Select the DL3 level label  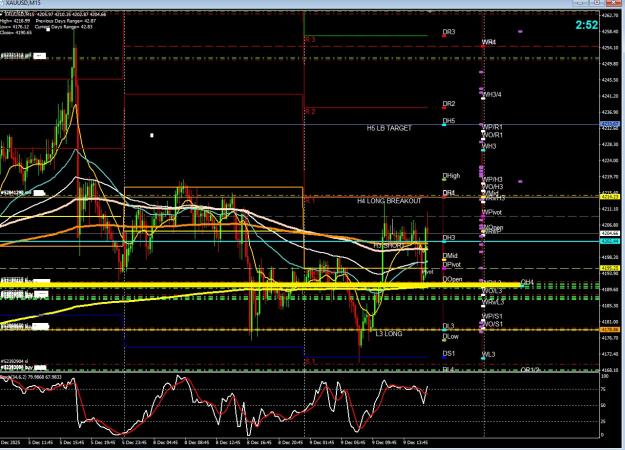(x=448, y=326)
